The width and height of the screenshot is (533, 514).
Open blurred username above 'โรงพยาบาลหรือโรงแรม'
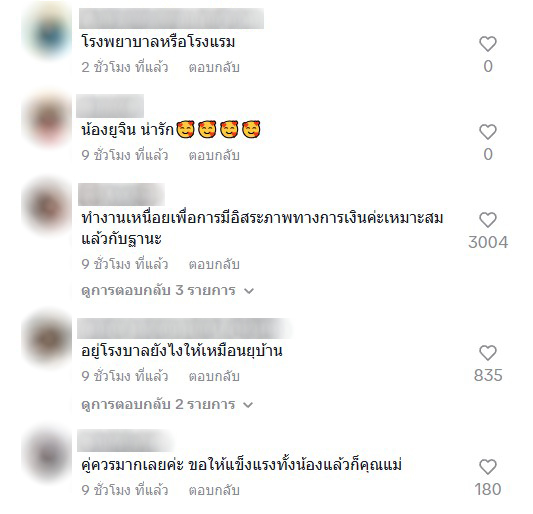click(x=171, y=18)
